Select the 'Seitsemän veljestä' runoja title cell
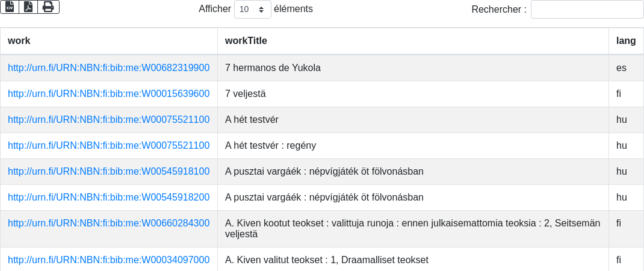Image resolution: width=644 pixels, height=271 pixels. coord(412,228)
